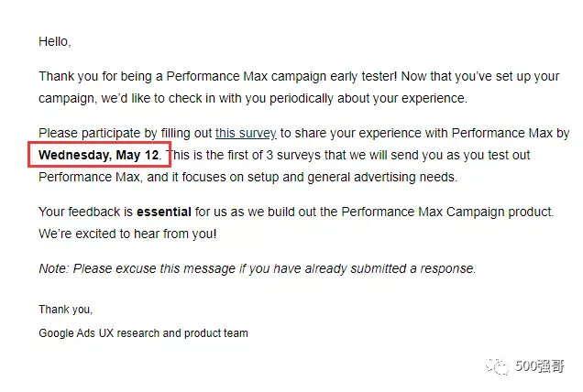The width and height of the screenshot is (583, 392).
Task: Click the "500强哥" watermark text
Action: [539, 366]
